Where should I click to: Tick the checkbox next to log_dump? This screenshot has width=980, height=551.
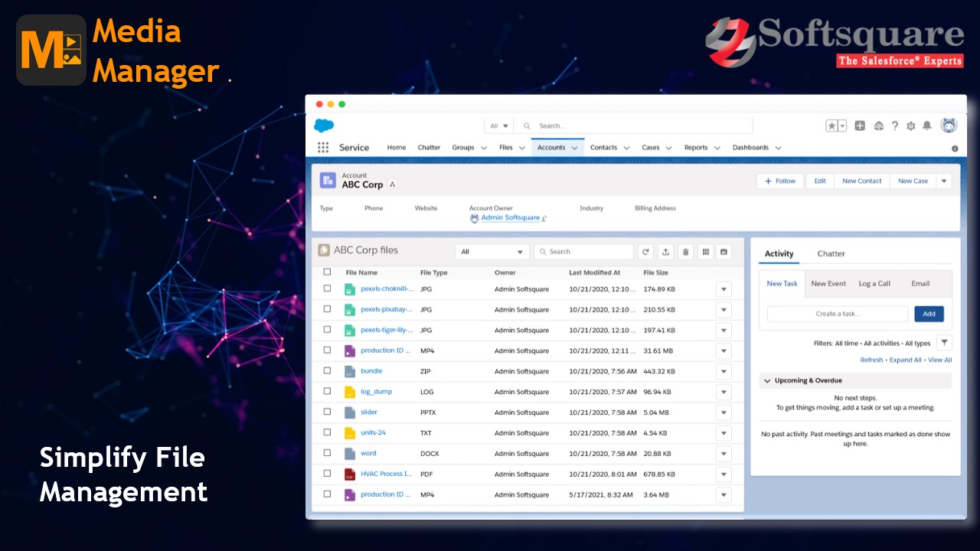point(327,391)
